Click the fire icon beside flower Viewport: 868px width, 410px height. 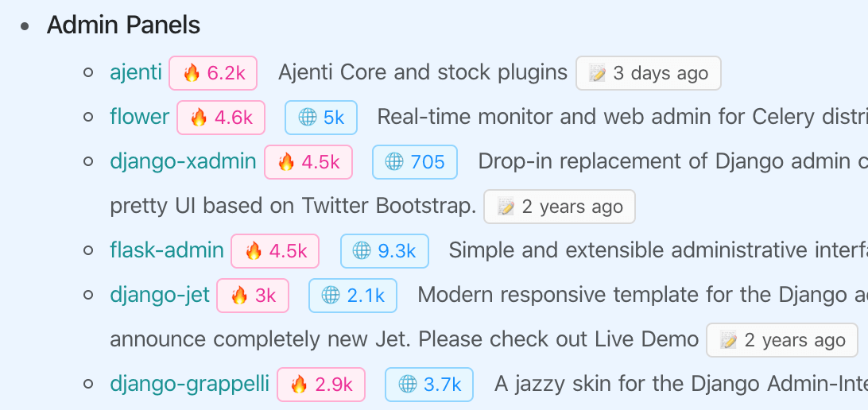pyautogui.click(x=199, y=118)
